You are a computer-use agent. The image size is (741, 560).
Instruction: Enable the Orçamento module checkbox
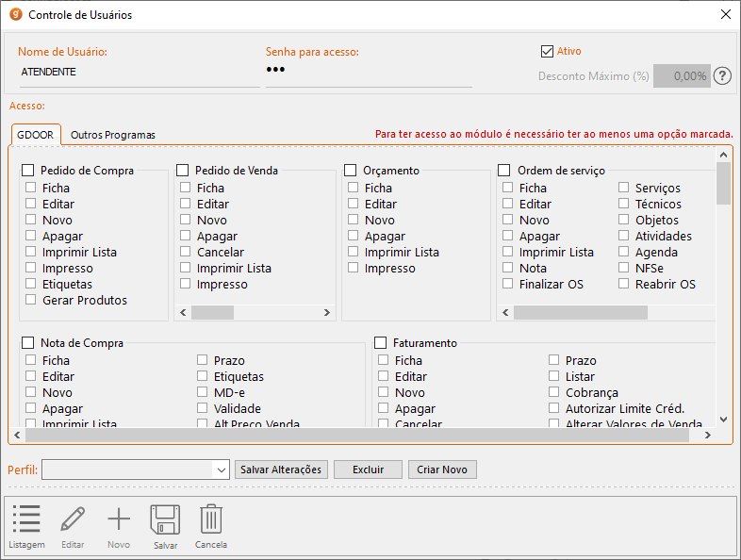[x=350, y=170]
